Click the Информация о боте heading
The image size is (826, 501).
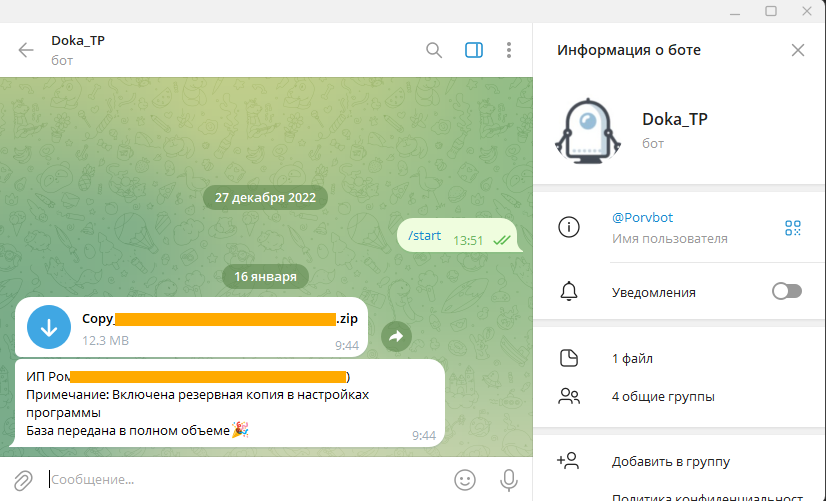[629, 50]
